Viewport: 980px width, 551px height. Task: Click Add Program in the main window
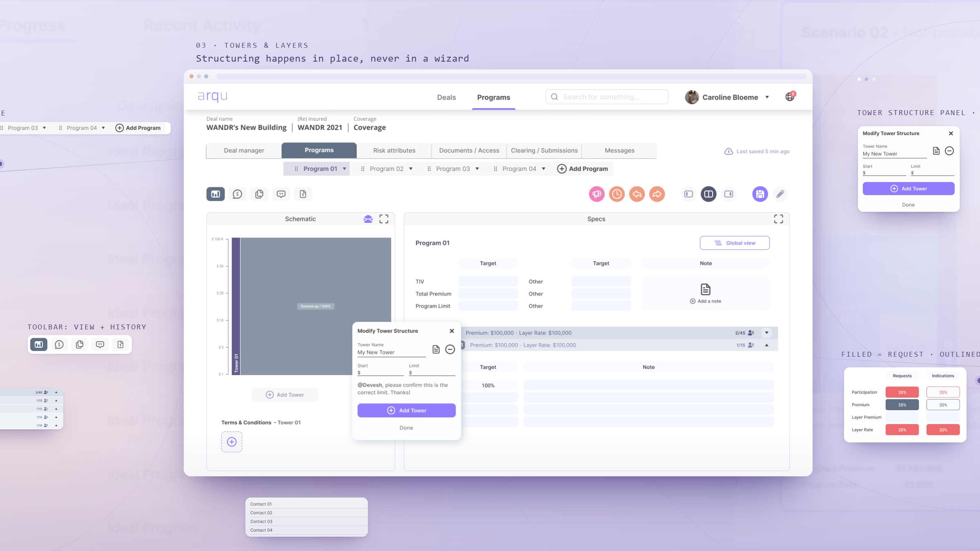coord(583,169)
